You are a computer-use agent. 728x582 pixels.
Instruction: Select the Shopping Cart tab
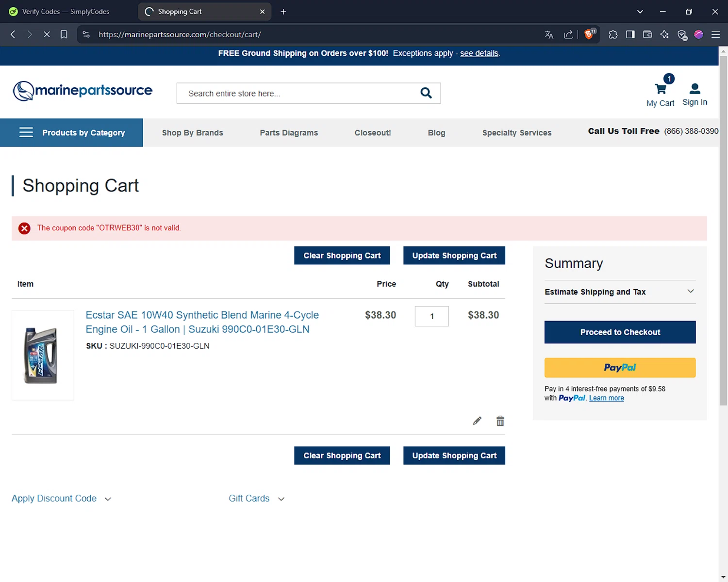click(x=204, y=12)
